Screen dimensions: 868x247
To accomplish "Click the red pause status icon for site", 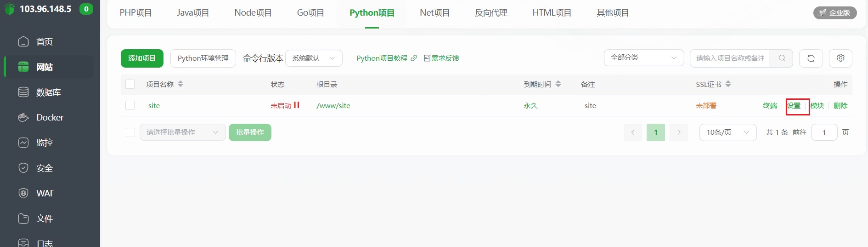I will (296, 105).
